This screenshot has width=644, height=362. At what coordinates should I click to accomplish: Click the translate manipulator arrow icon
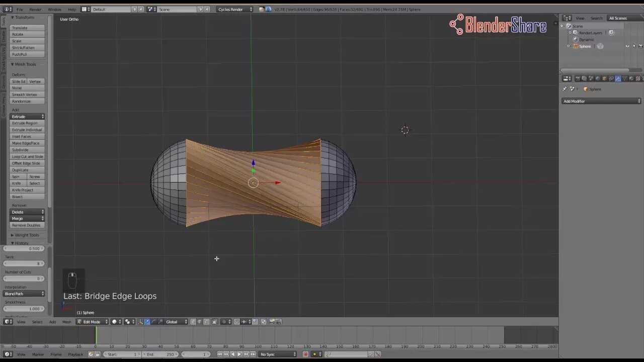pyautogui.click(x=147, y=322)
